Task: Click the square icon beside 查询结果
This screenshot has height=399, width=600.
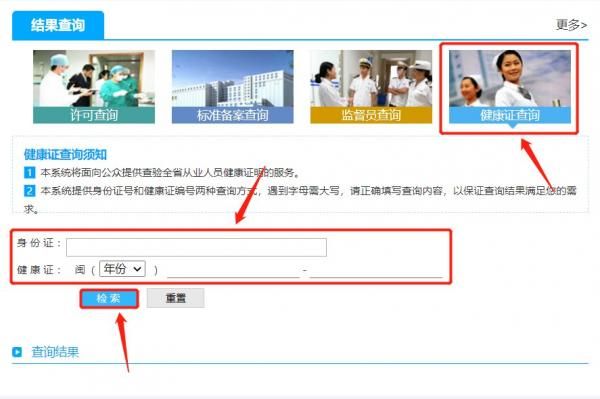Action: click(x=17, y=352)
